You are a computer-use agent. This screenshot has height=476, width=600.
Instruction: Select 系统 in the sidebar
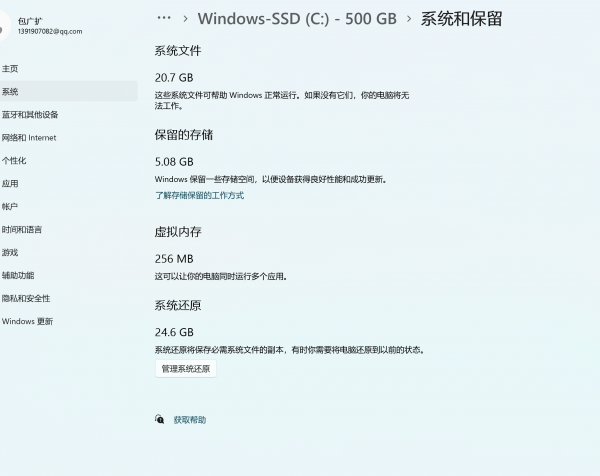pyautogui.click(x=68, y=91)
